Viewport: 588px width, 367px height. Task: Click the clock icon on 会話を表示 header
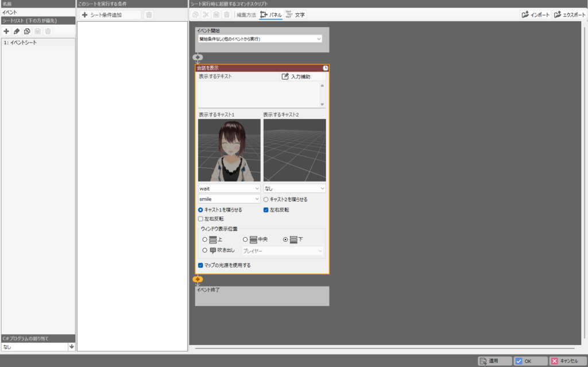pyautogui.click(x=326, y=68)
